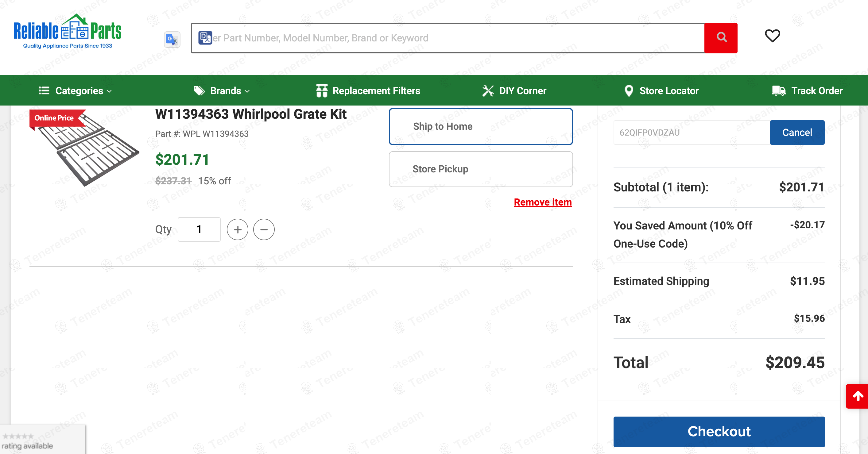This screenshot has width=868, height=454.
Task: Click the Checkout button
Action: pos(719,432)
